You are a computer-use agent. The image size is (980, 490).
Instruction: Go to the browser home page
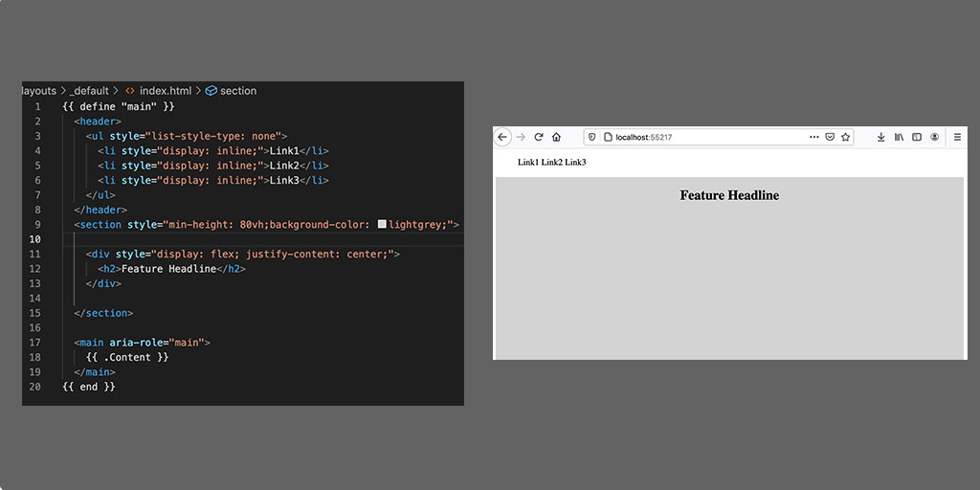tap(556, 137)
